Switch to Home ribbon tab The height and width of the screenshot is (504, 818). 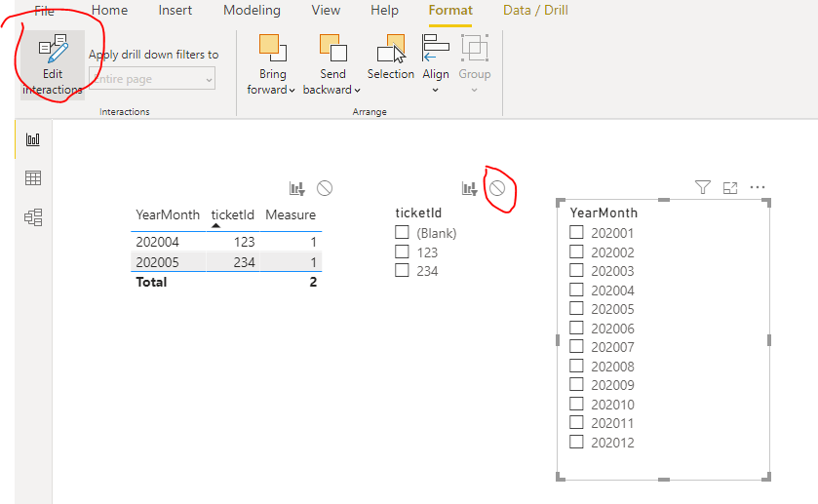pos(109,11)
